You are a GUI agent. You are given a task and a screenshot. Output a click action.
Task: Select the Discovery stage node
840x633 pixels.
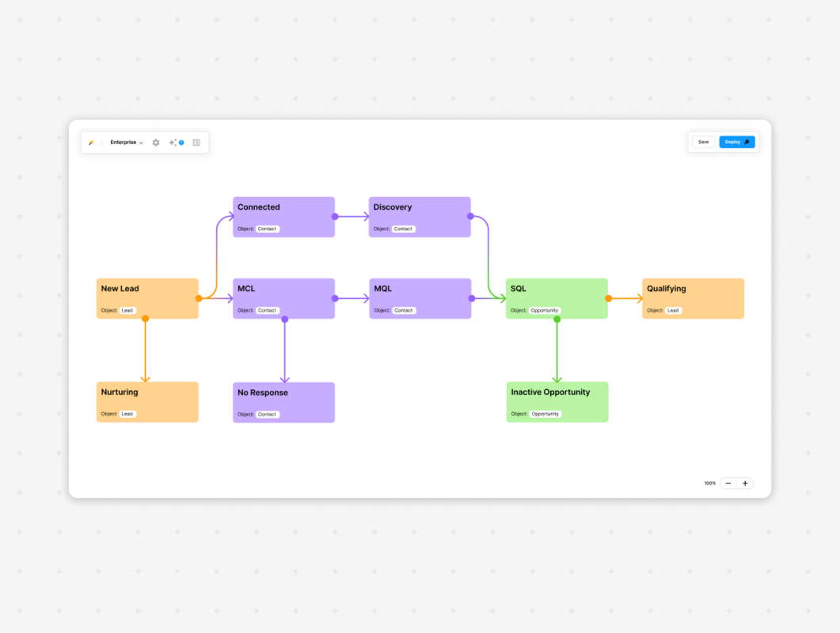[x=420, y=217]
